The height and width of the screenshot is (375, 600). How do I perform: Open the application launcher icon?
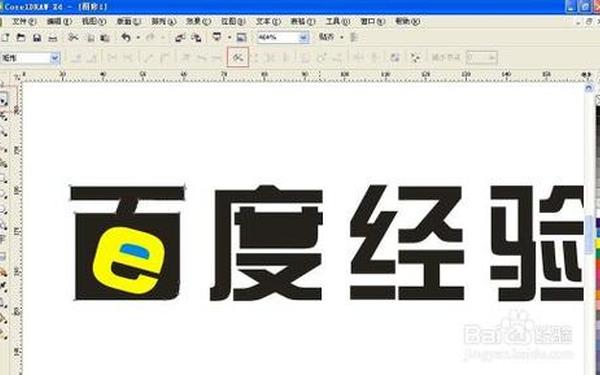pyautogui.click(x=217, y=38)
